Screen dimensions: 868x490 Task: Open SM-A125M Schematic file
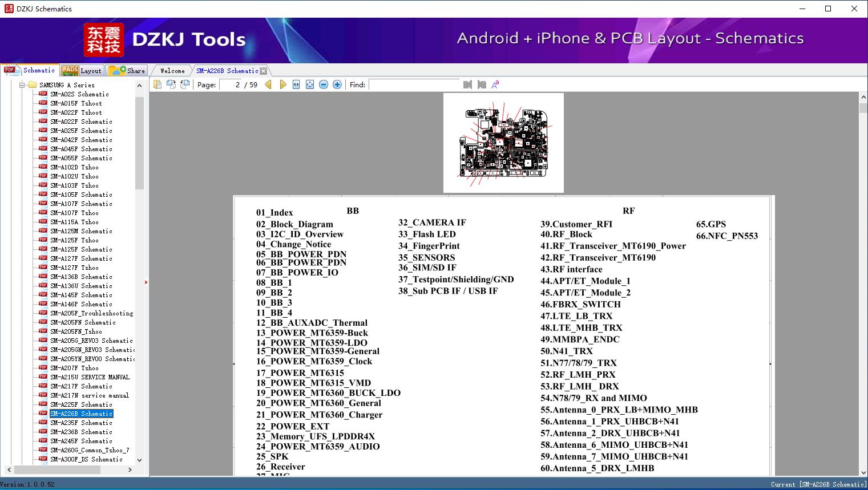click(x=81, y=231)
